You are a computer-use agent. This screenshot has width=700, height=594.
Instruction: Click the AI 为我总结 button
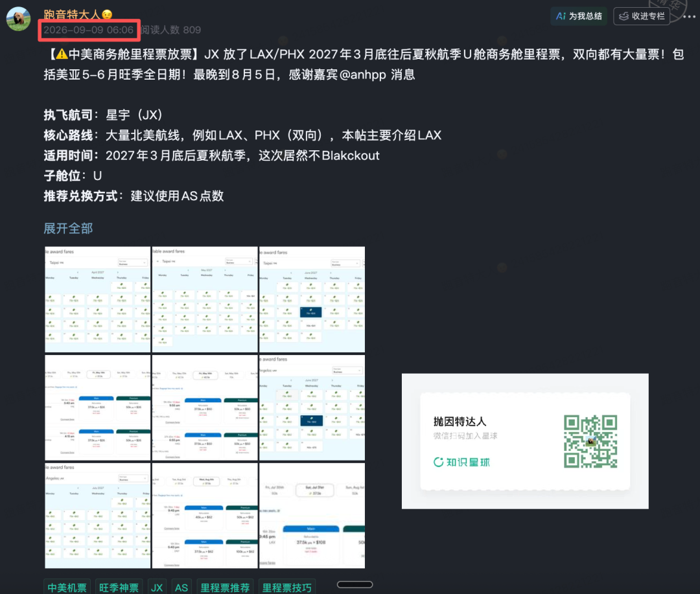pyautogui.click(x=579, y=16)
